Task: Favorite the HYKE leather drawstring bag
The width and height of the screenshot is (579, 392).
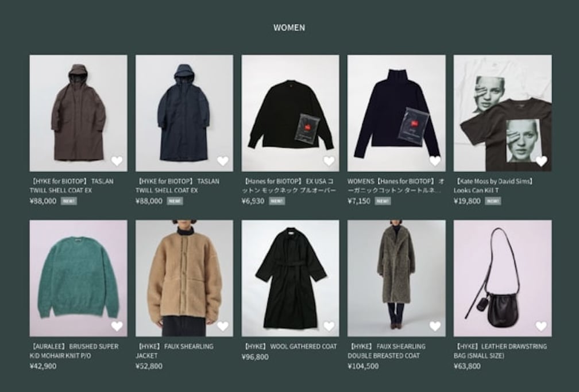Action: pos(541,326)
